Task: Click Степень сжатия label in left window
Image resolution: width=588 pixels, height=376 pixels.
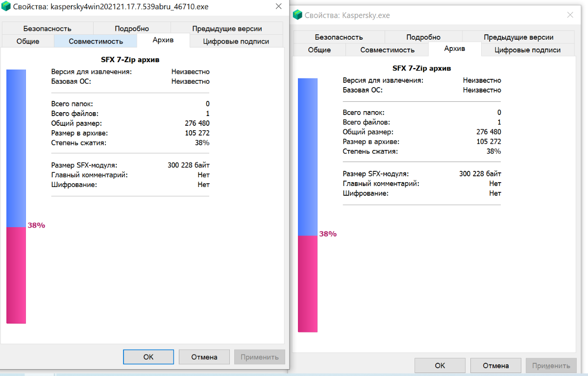Action: coord(78,142)
